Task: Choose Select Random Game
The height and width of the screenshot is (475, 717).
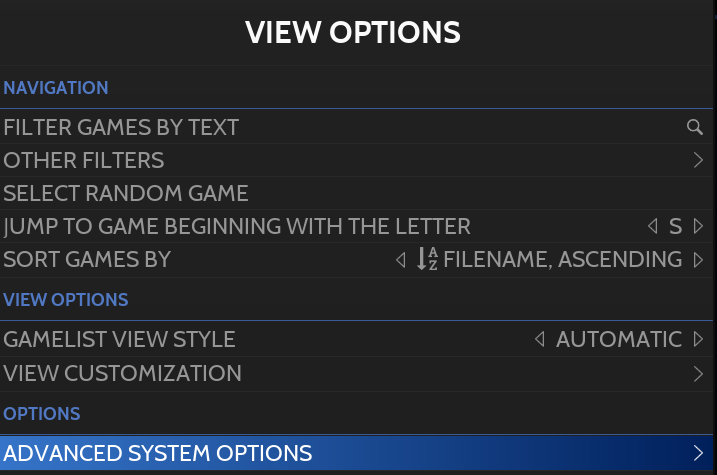Action: [126, 193]
